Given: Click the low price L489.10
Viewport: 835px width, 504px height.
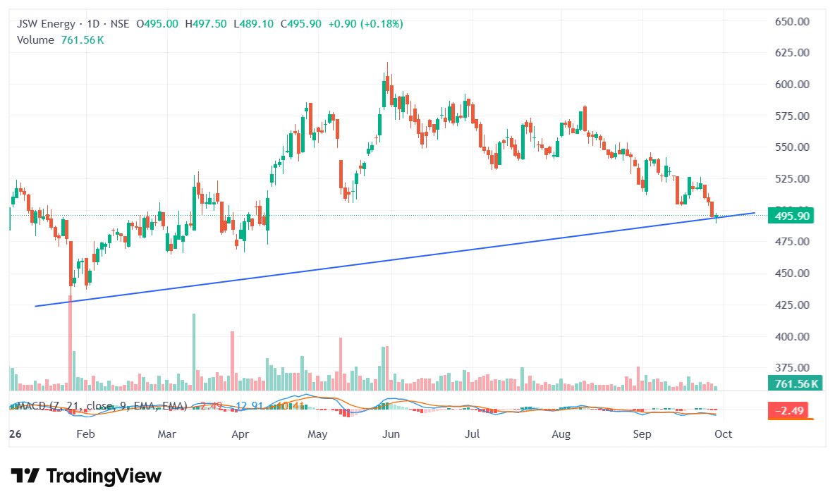Looking at the screenshot, I should click(253, 24).
